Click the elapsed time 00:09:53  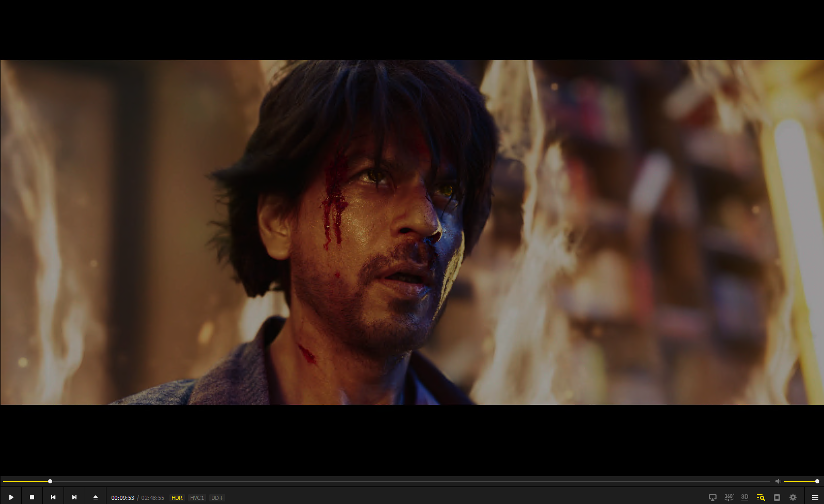click(122, 498)
